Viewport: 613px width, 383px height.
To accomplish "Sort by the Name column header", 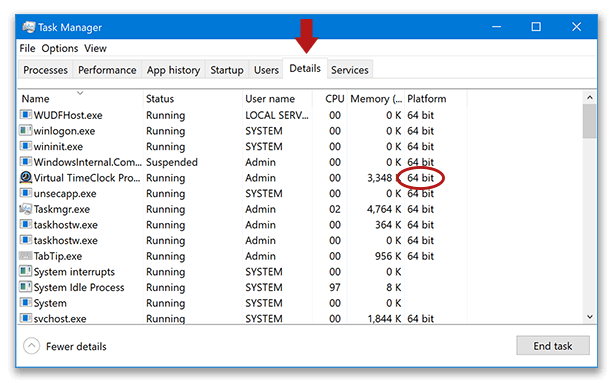I will (x=80, y=98).
